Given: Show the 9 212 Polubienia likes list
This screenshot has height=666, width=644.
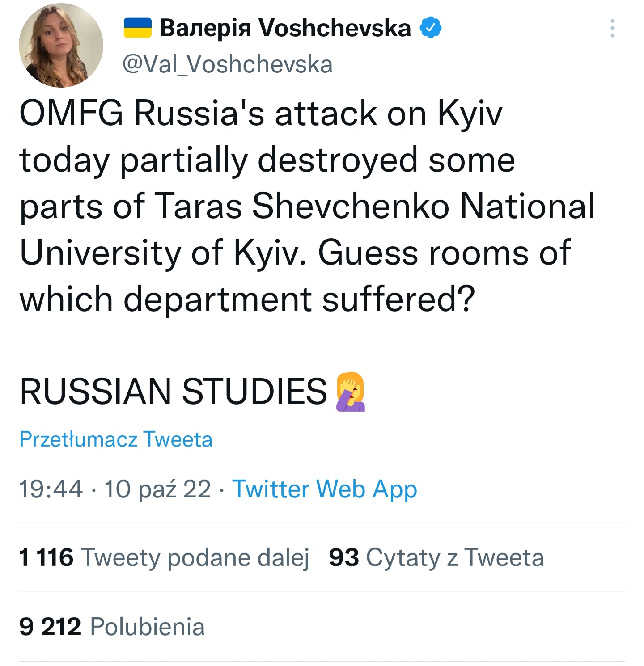Looking at the screenshot, I should coord(112,626).
